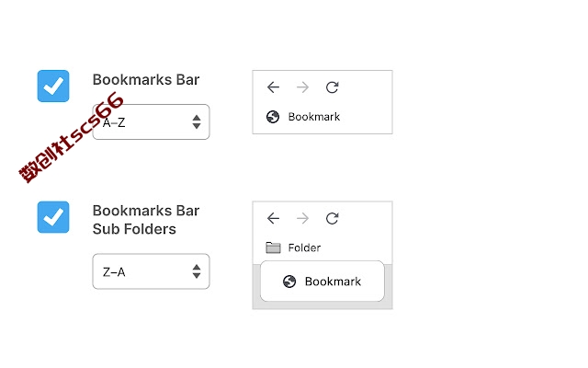Viewport: 588px width, 368px height.
Task: Click forward arrow in upper preview
Action: (x=302, y=87)
